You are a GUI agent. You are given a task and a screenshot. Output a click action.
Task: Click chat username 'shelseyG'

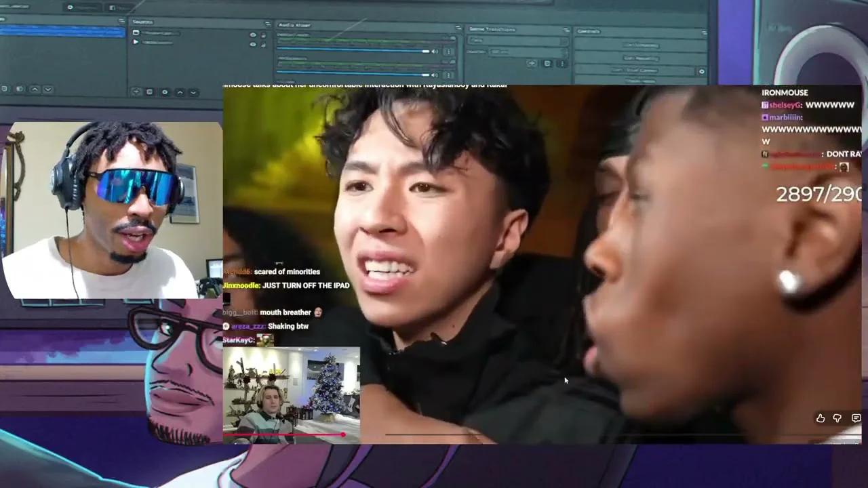click(x=786, y=105)
